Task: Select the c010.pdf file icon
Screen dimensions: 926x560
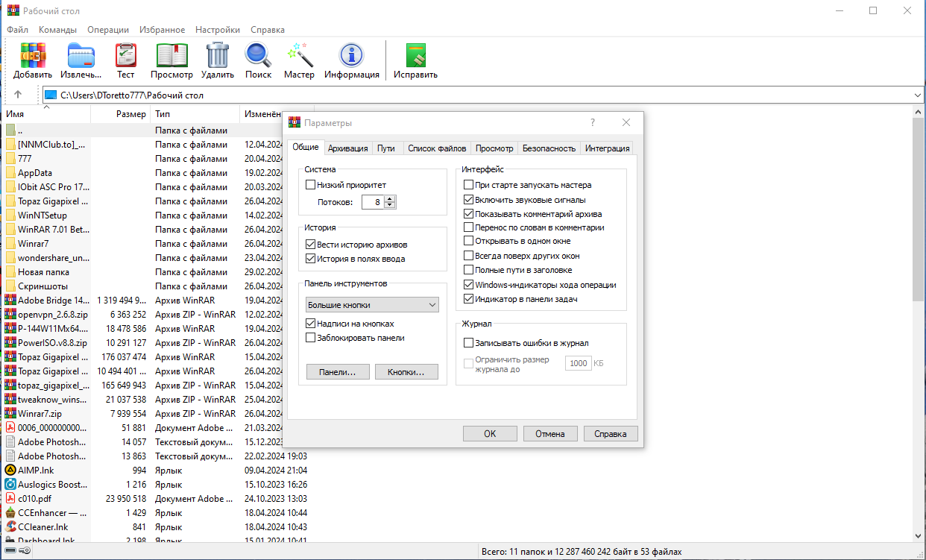Action: (x=10, y=499)
